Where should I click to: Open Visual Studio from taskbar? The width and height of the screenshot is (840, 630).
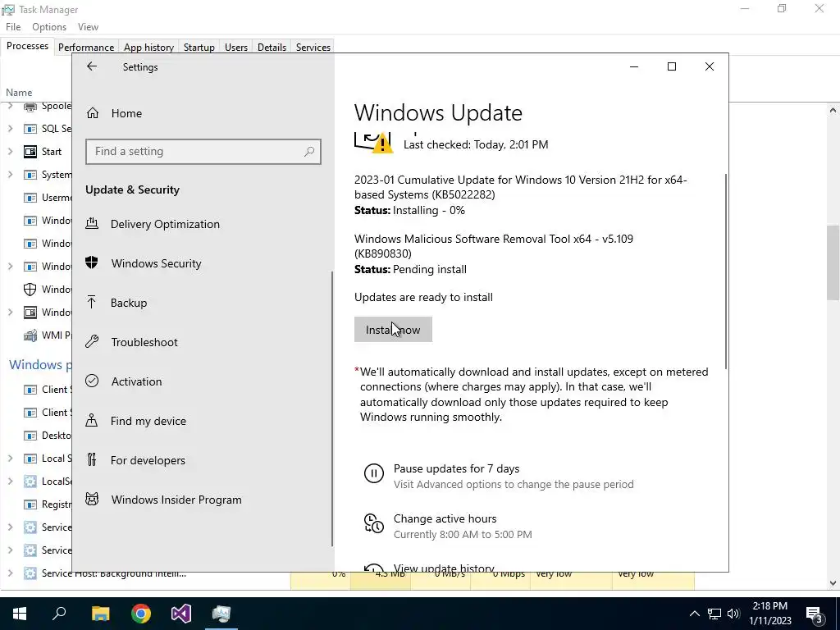181,614
